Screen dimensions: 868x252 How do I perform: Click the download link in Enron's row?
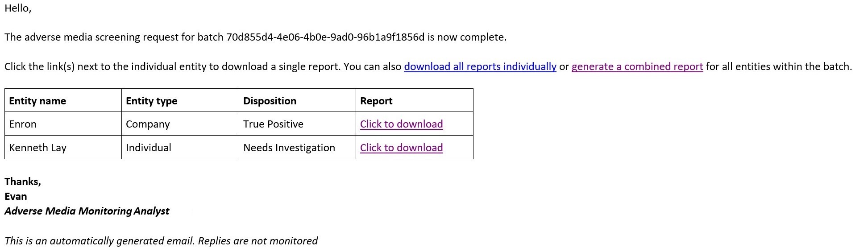[x=401, y=124]
